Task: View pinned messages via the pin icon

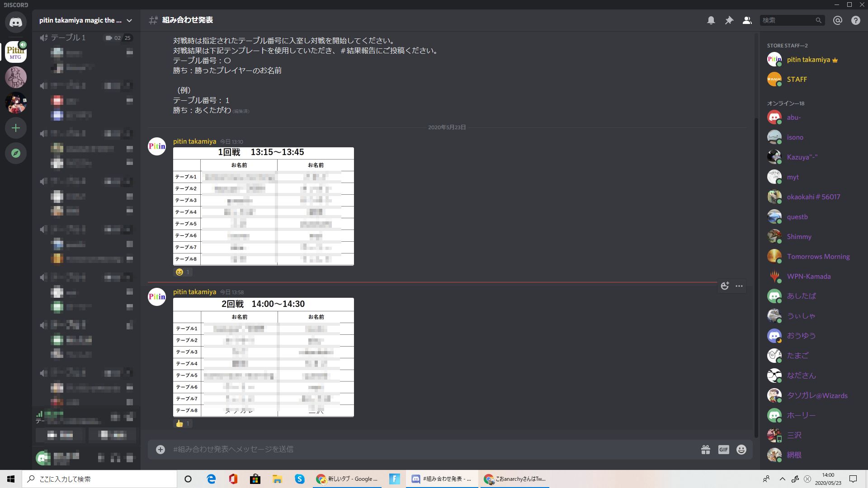Action: click(x=729, y=20)
